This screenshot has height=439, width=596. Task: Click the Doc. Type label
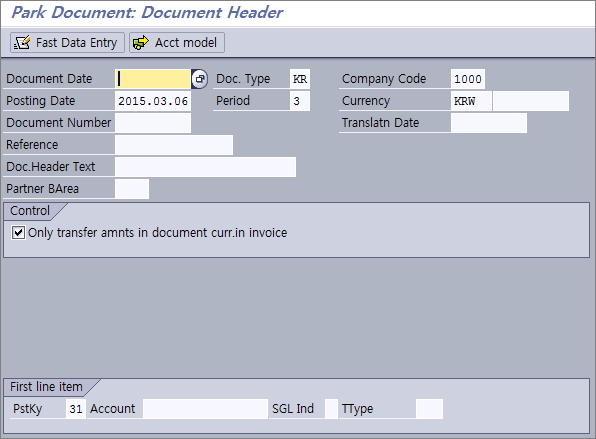[x=243, y=79]
